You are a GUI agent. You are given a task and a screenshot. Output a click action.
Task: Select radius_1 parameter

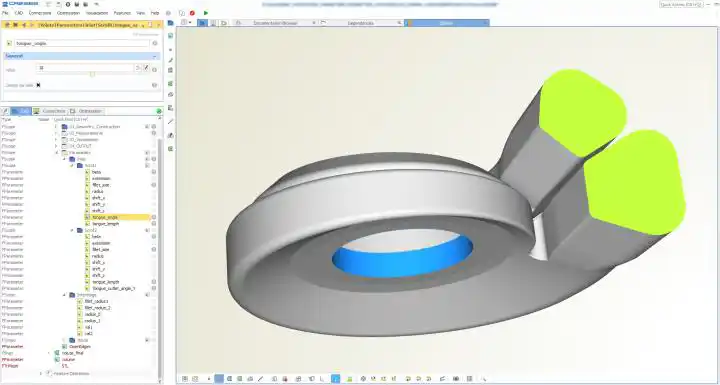click(x=92, y=320)
